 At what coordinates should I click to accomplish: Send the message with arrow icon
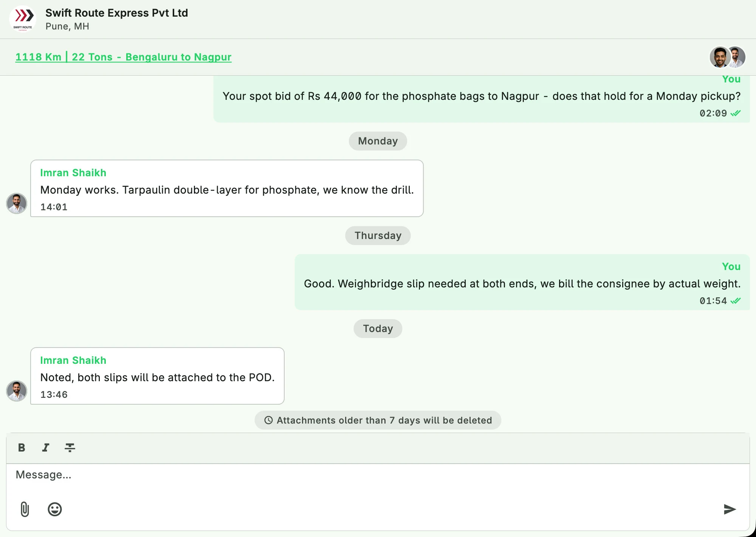pos(730,509)
